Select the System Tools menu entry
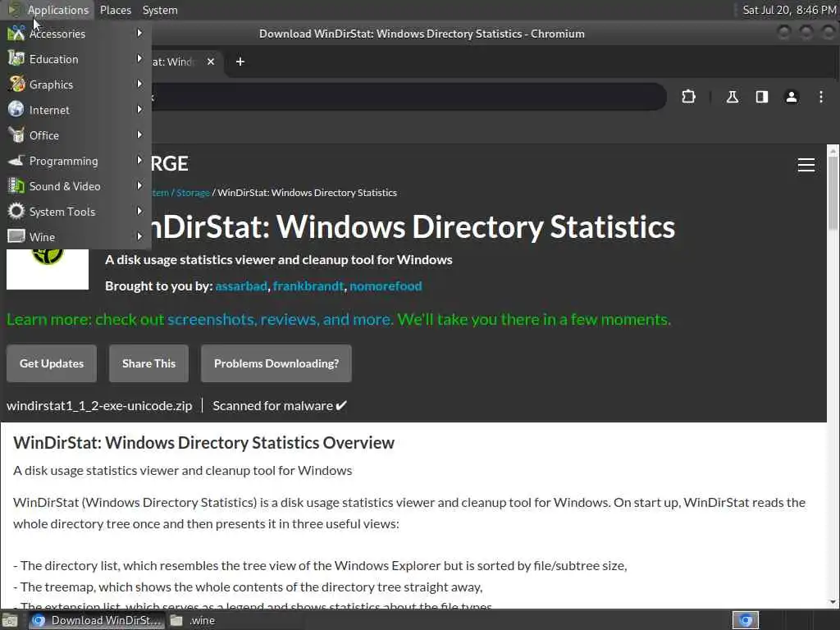The height and width of the screenshot is (630, 840). pos(75,211)
